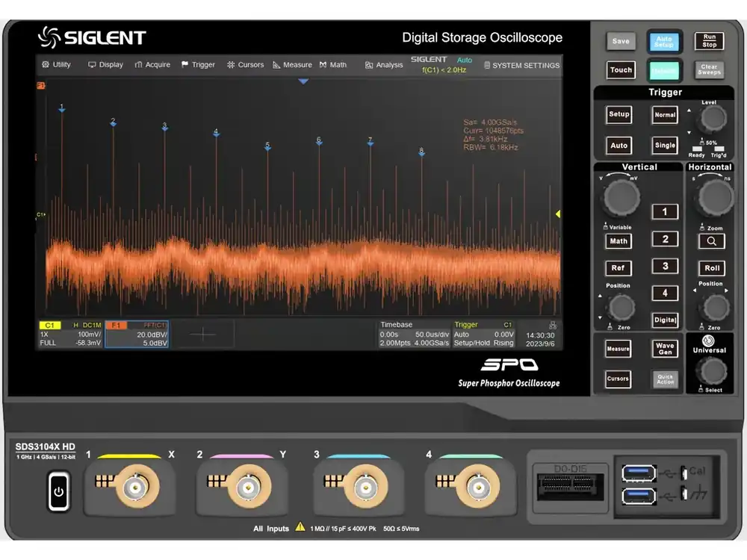747x560 pixels.
Task: Click the C1 channel offset indicator
Action: (41, 215)
